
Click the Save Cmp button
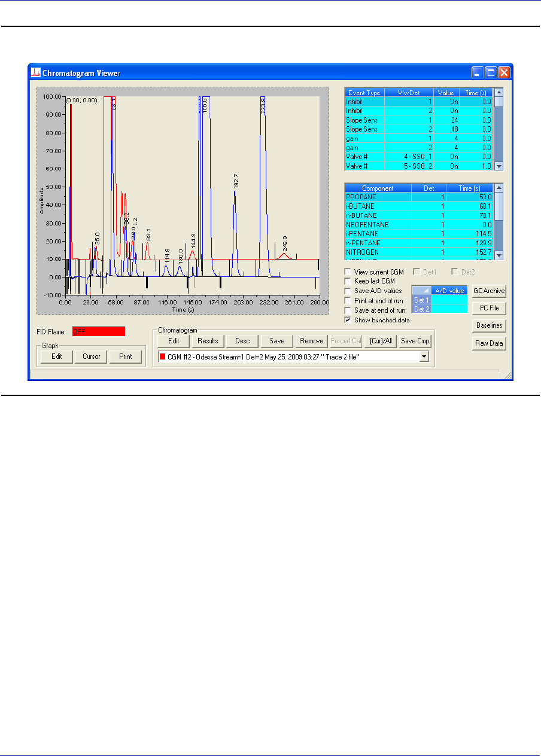tap(415, 341)
